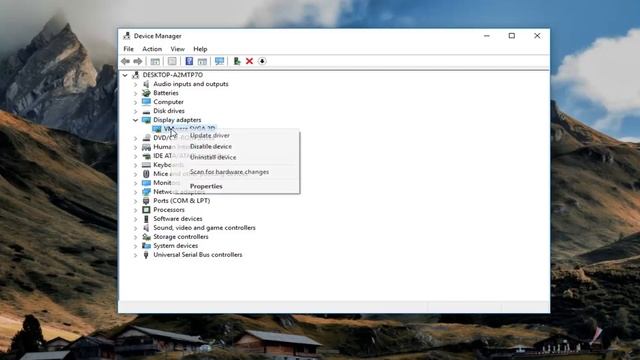
Task: Click the Disable device down-arrow toolbar icon
Action: [262, 61]
